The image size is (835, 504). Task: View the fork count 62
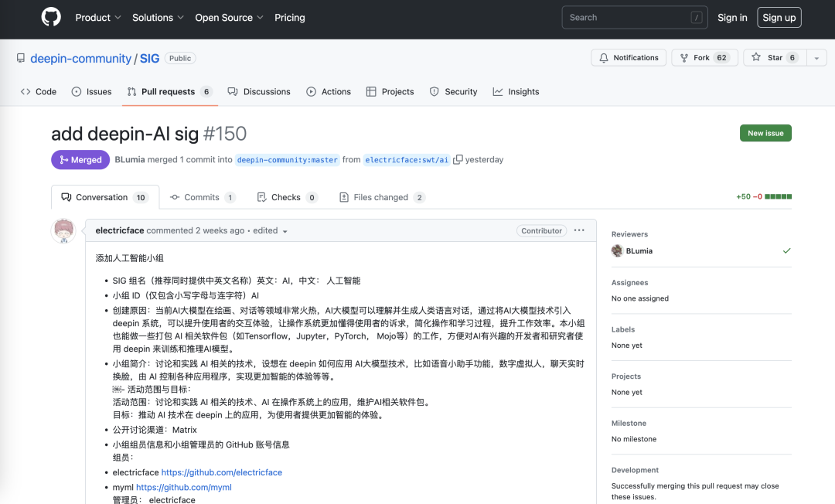click(x=721, y=57)
